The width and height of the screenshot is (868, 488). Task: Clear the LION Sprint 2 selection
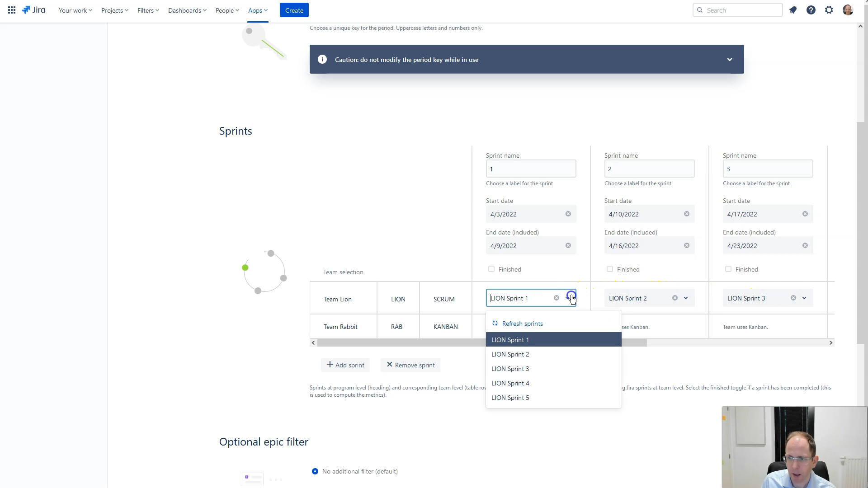(x=675, y=298)
